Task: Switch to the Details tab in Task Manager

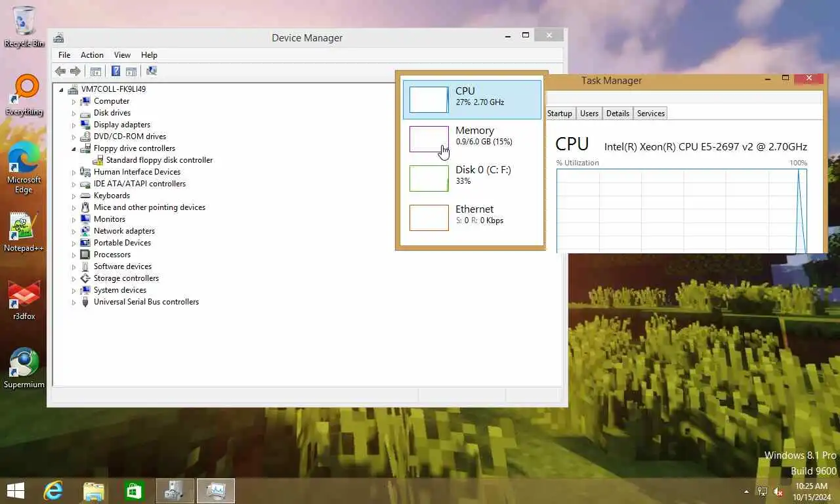Action: coord(618,114)
